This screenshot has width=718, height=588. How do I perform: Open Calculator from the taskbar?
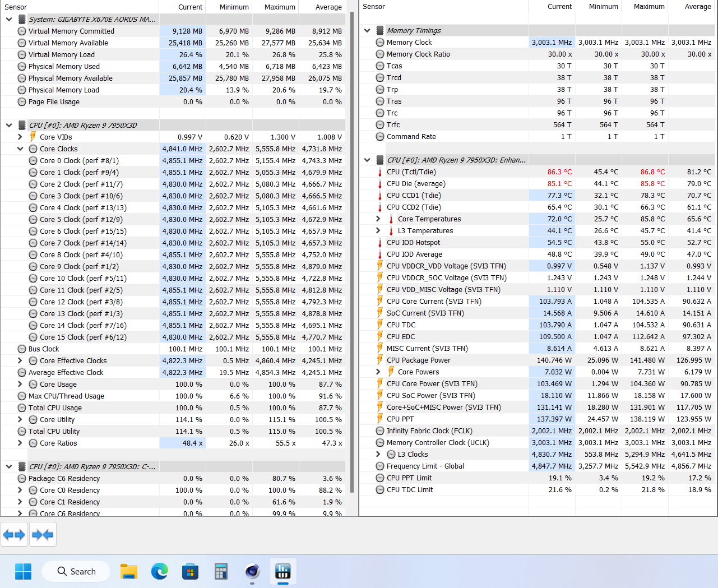(221, 571)
